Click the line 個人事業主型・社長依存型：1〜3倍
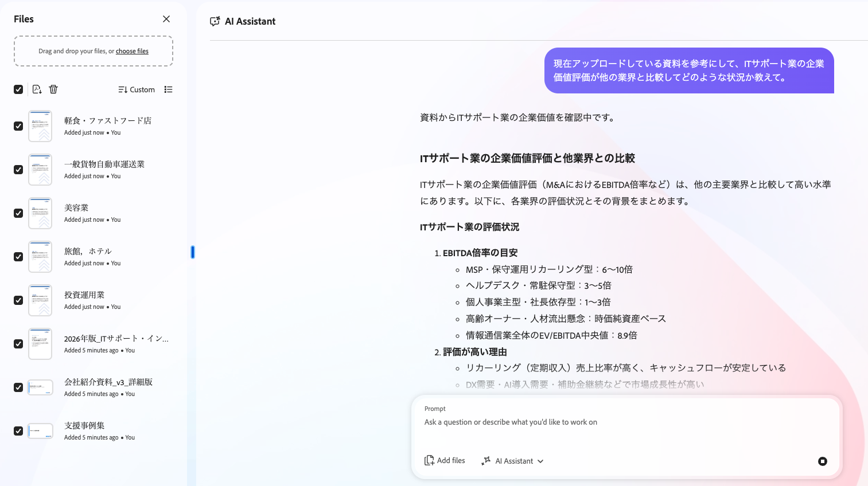 (x=538, y=302)
